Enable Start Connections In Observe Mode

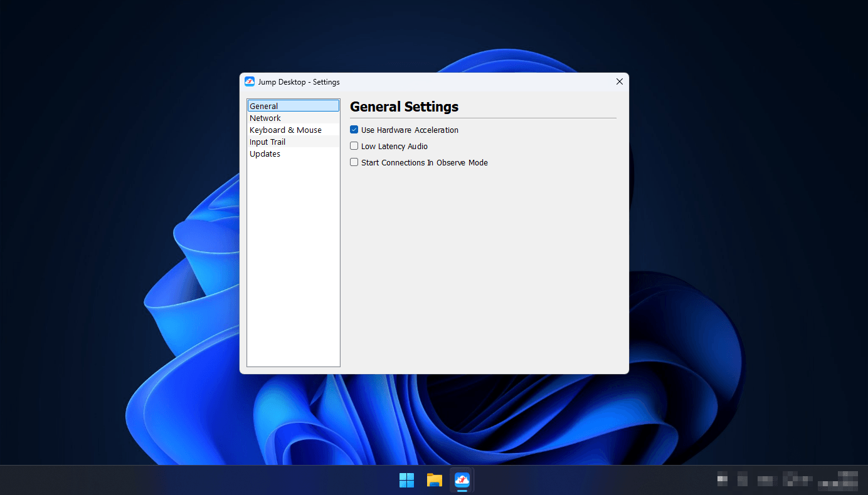354,162
